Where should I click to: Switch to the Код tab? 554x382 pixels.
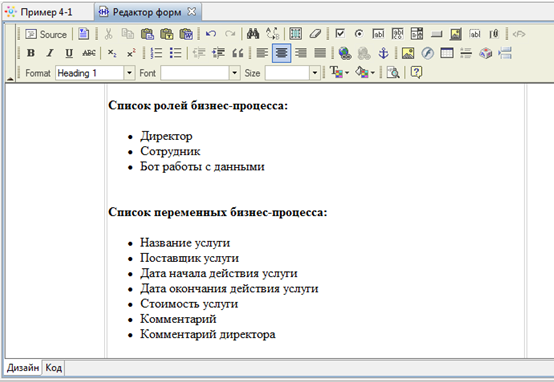(x=54, y=368)
